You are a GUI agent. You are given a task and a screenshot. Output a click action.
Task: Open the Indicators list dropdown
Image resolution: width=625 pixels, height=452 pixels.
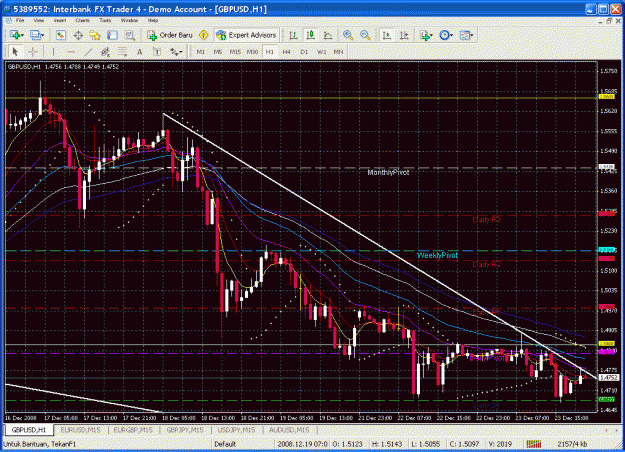(426, 35)
